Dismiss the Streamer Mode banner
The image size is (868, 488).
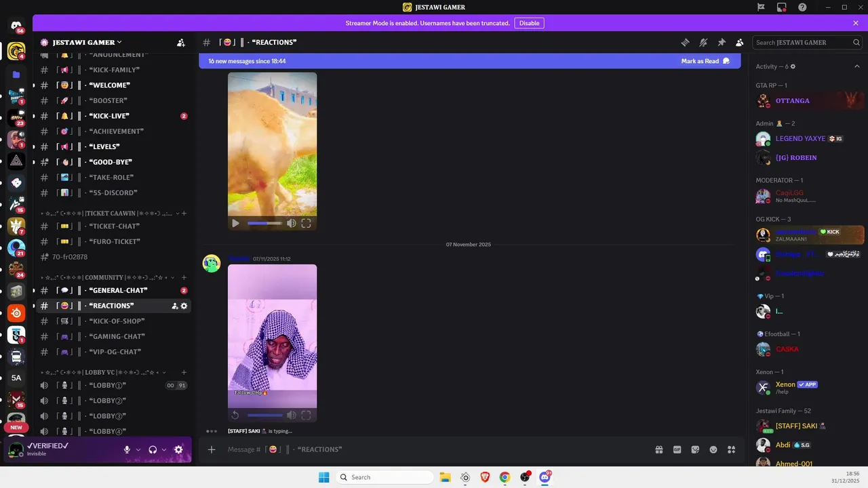[856, 23]
